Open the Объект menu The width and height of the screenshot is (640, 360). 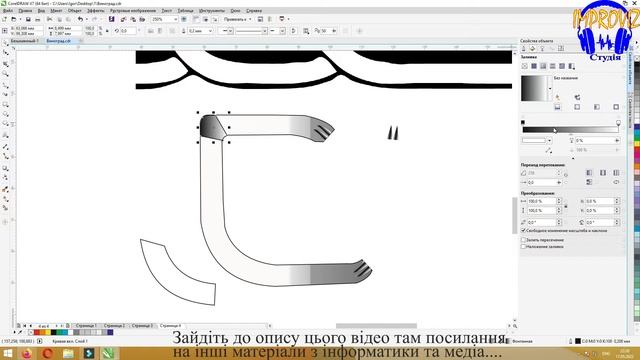(75, 11)
